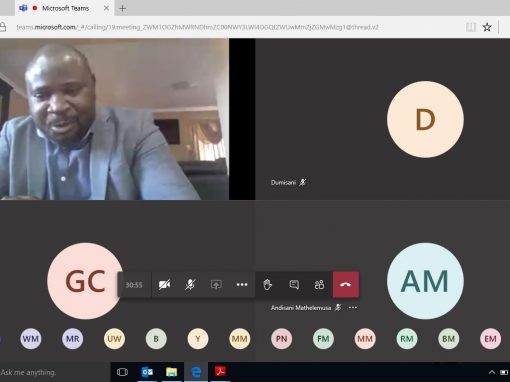Viewport: 510px width, 382px height.
Task: Show the participants list
Action: coord(319,285)
